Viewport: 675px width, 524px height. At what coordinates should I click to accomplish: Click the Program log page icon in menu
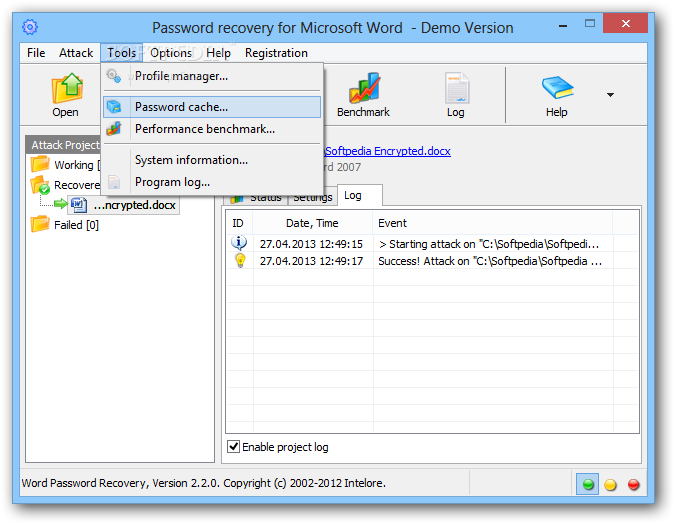(114, 182)
